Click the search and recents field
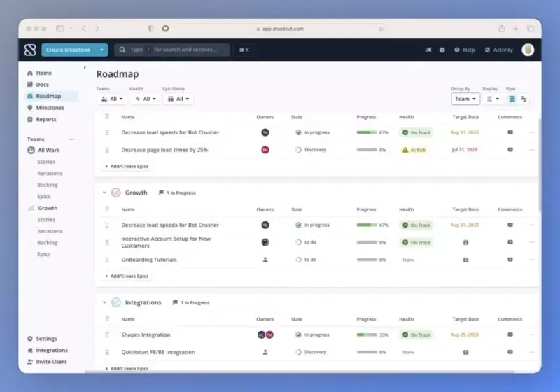 tap(171, 50)
